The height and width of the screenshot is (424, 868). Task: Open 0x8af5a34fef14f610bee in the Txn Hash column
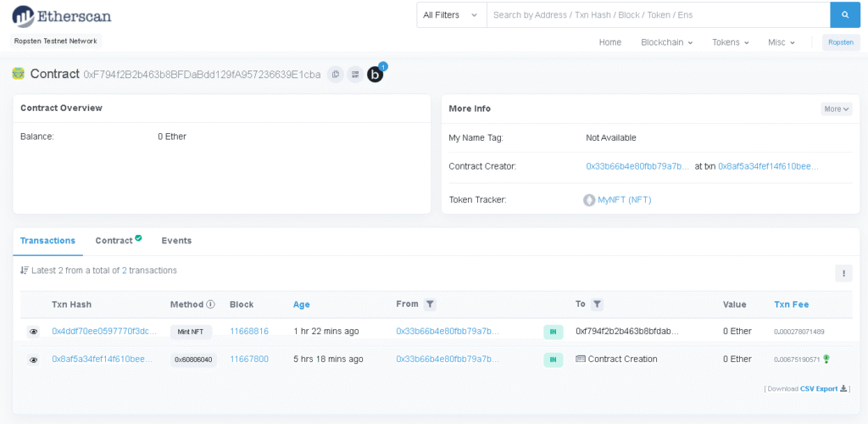[x=102, y=359]
